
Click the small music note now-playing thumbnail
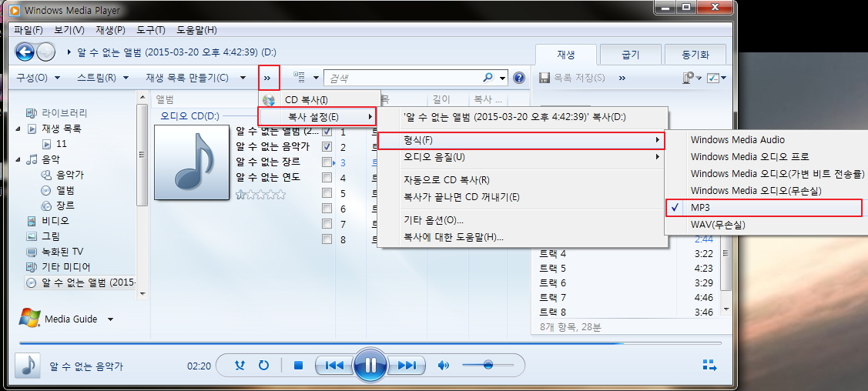[27, 366]
